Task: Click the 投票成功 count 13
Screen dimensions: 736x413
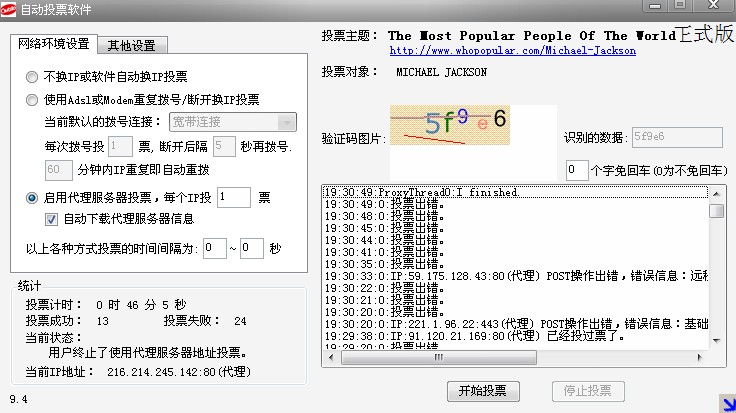Action: (x=103, y=321)
